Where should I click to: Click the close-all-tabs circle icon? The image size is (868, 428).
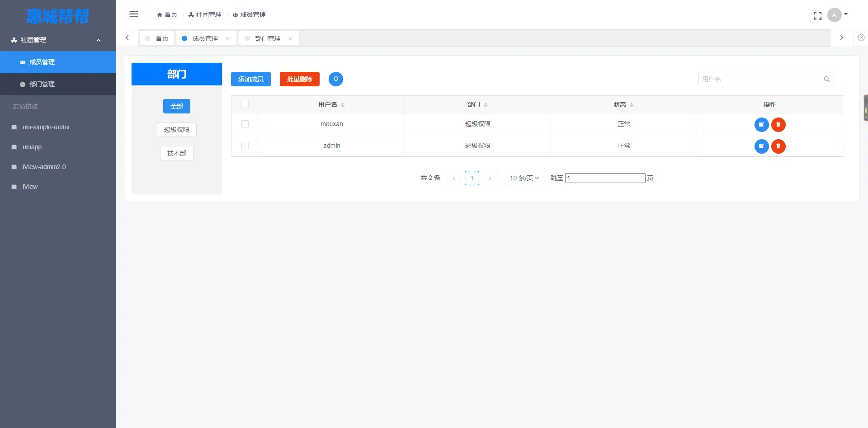(861, 38)
